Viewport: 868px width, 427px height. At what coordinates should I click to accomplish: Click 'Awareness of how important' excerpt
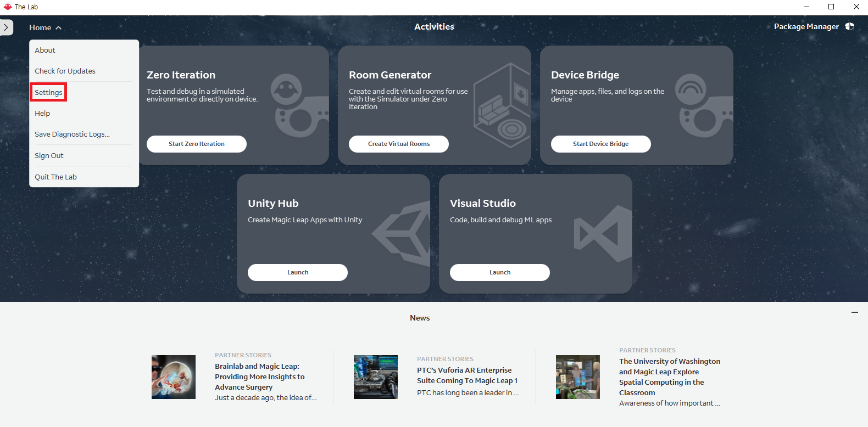[670, 403]
